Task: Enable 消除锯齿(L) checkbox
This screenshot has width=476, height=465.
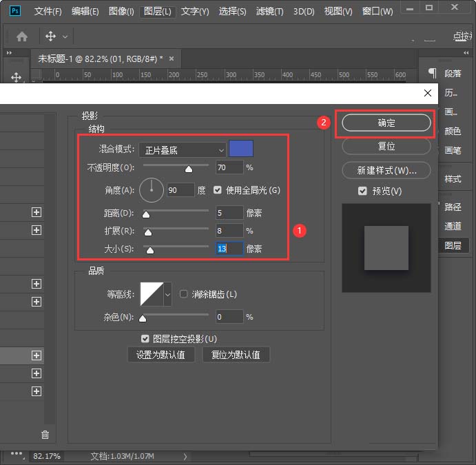Action: click(x=184, y=294)
